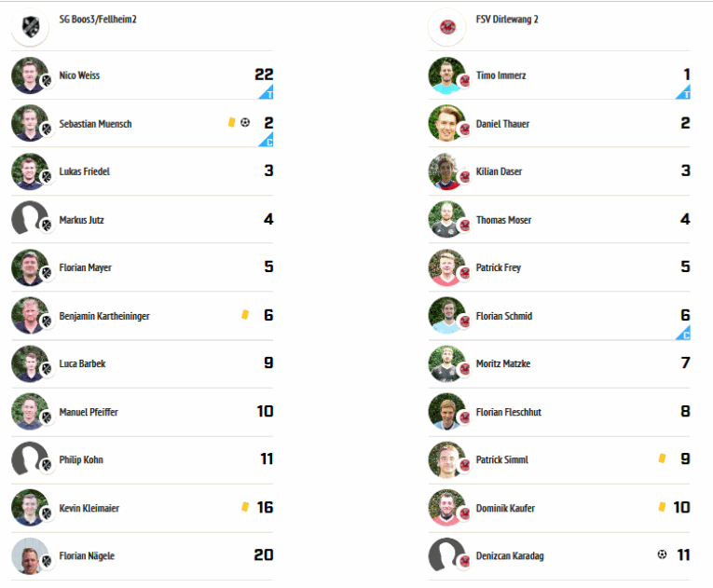Select player name Florian Fleschhut
The height and width of the screenshot is (588, 713).
pyautogui.click(x=508, y=412)
